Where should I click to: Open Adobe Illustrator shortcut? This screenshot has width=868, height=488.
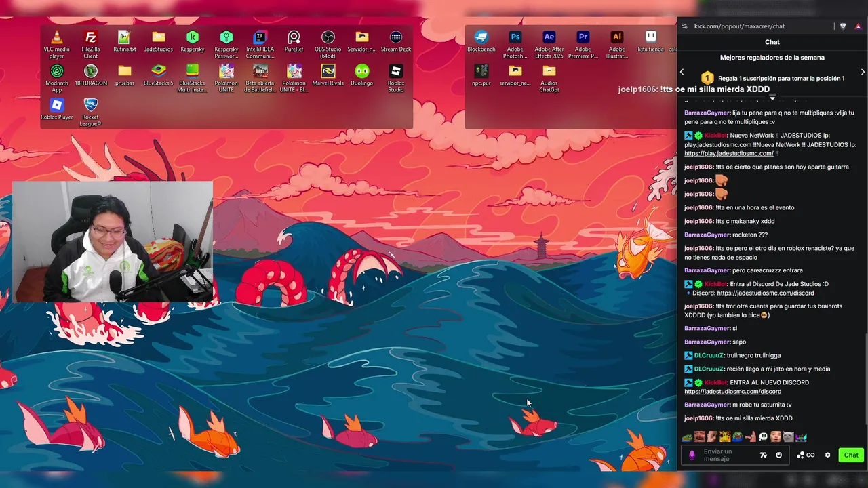[x=616, y=44]
